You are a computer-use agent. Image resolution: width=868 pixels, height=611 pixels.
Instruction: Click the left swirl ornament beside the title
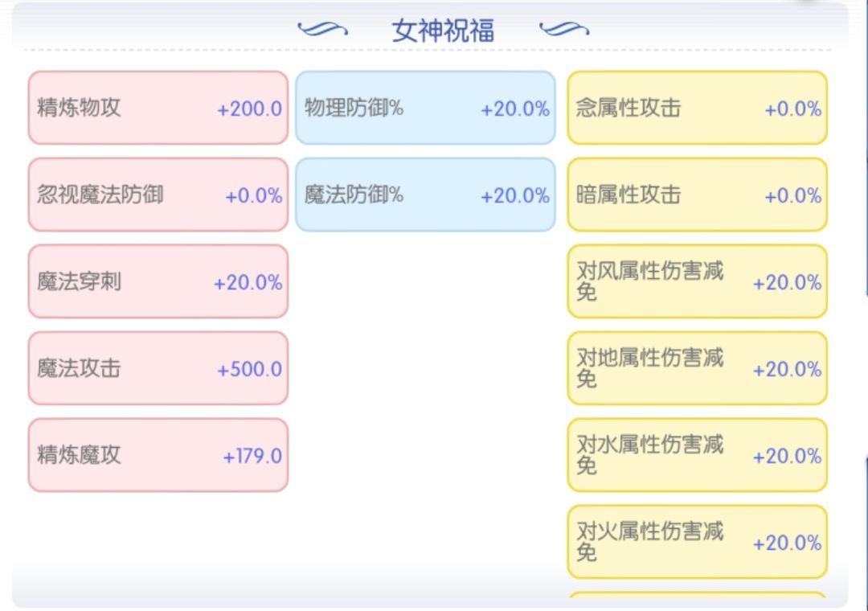click(322, 30)
